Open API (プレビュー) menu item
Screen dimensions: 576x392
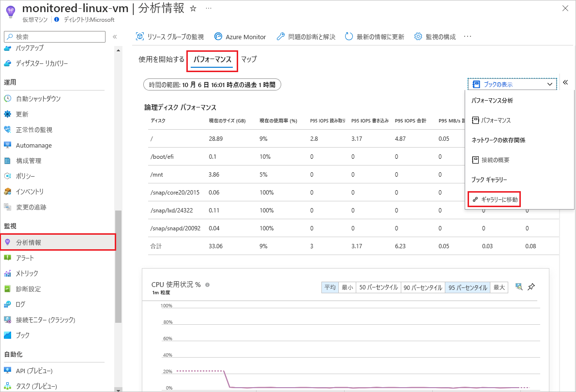[28, 371]
